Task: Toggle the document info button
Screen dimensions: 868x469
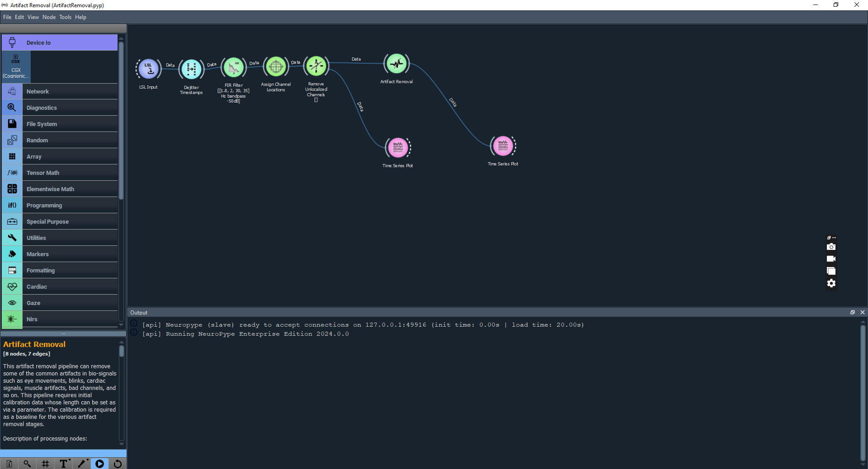Action: (x=9, y=464)
